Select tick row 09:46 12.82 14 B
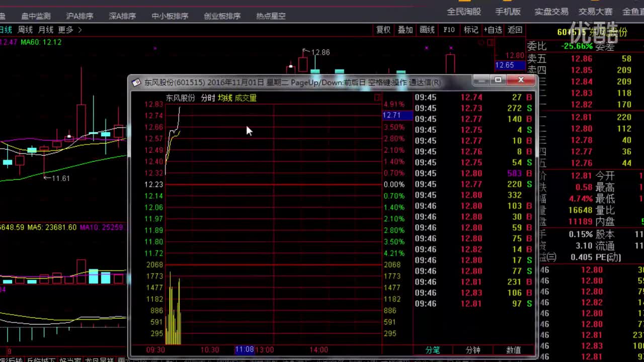The height and width of the screenshot is (362, 644). point(473,249)
